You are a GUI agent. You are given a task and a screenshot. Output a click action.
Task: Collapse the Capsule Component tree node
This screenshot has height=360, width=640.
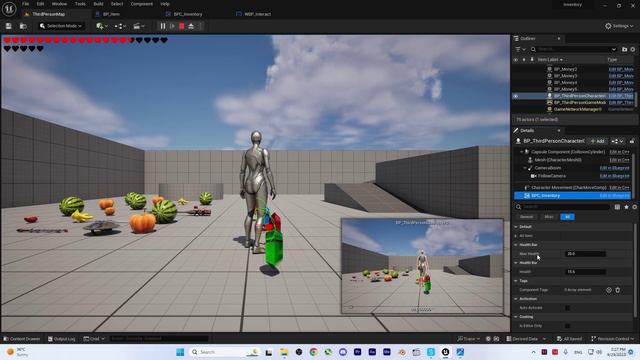tap(521, 152)
